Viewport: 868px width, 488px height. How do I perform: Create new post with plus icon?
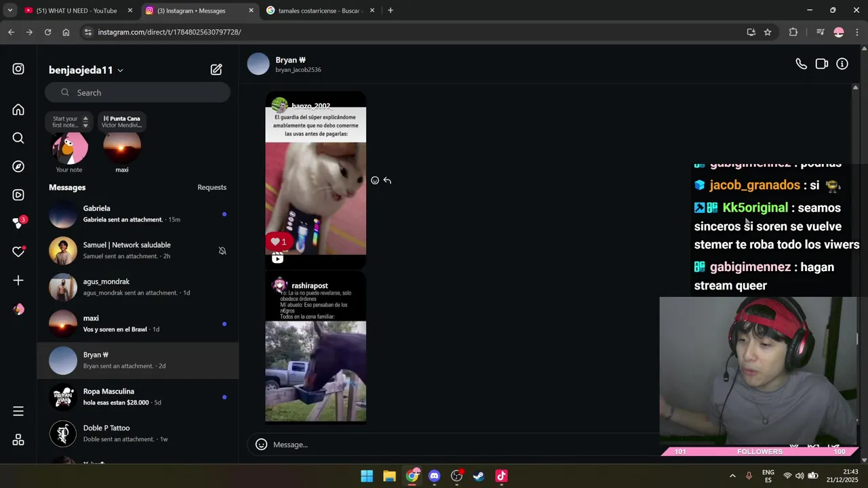click(x=18, y=280)
